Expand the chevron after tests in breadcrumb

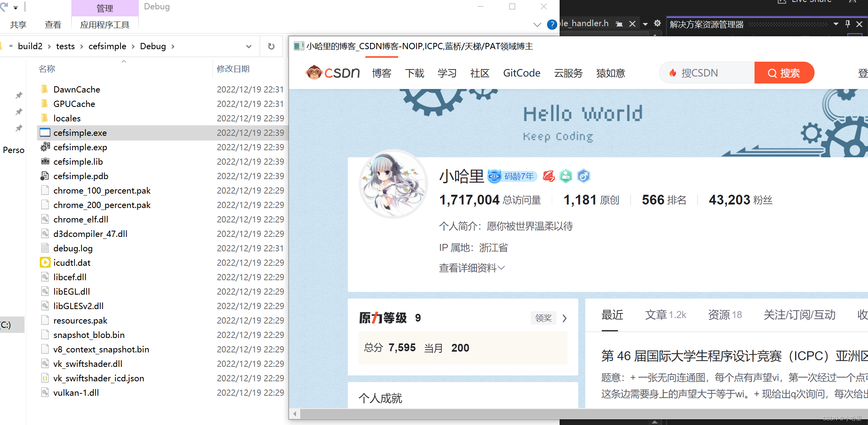(81, 46)
